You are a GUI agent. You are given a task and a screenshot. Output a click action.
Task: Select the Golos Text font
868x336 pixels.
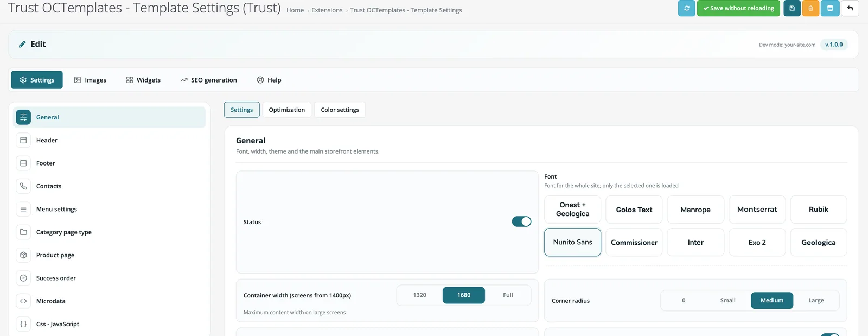point(634,210)
